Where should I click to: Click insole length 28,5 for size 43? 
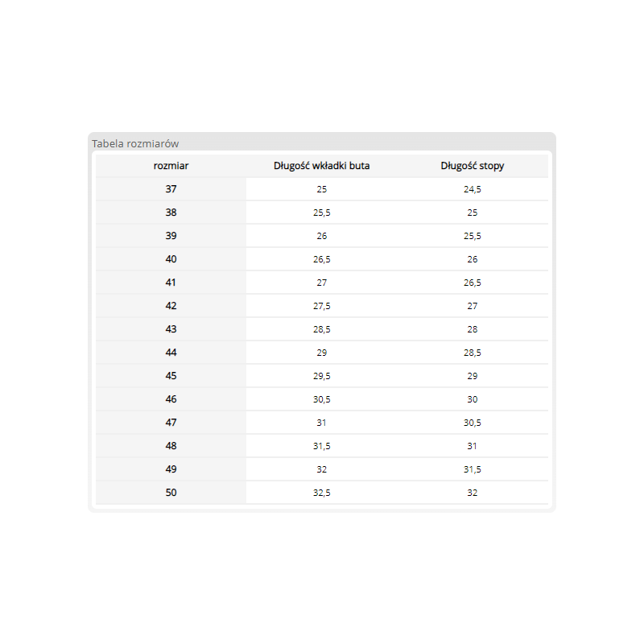tap(322, 329)
